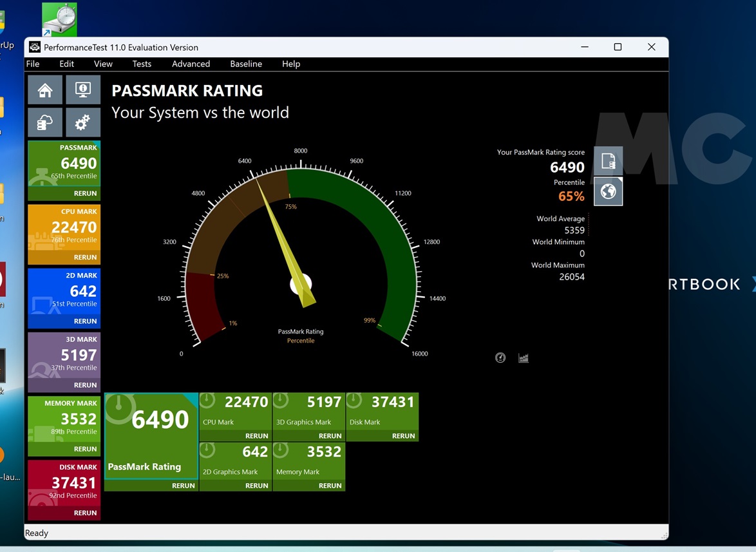Click RERUN under the PassMark Rating tile
The height and width of the screenshot is (552, 756).
click(x=183, y=486)
